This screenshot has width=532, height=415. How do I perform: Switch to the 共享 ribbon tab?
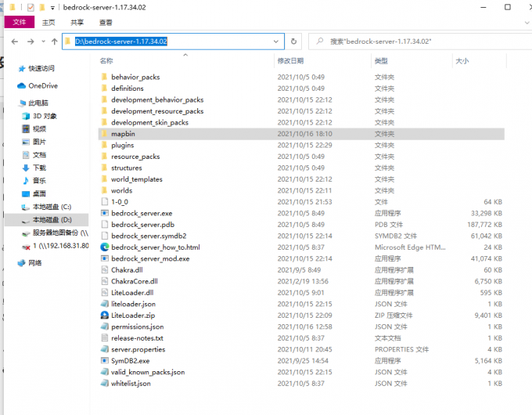click(x=77, y=23)
